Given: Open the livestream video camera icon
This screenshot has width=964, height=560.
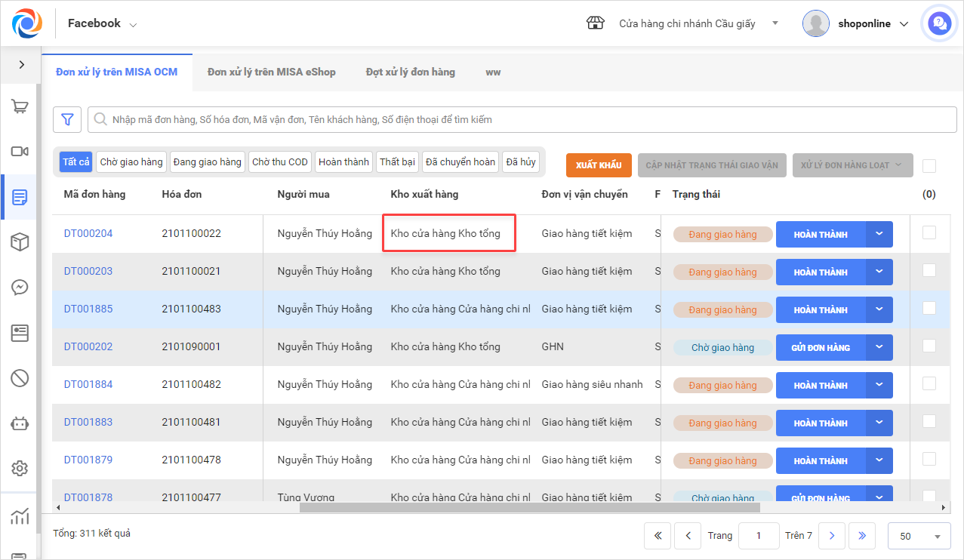Looking at the screenshot, I should pos(20,152).
